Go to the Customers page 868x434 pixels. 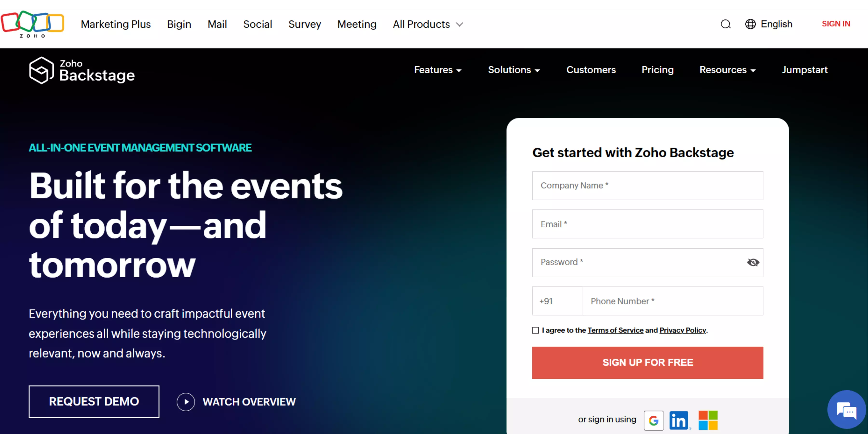(x=591, y=70)
